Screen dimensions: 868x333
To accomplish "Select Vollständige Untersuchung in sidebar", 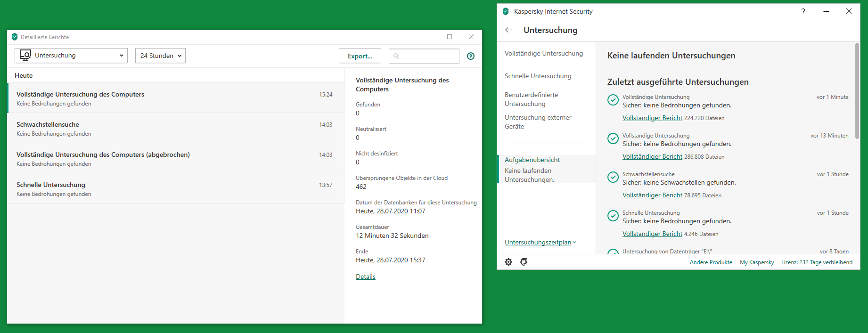I will (544, 53).
